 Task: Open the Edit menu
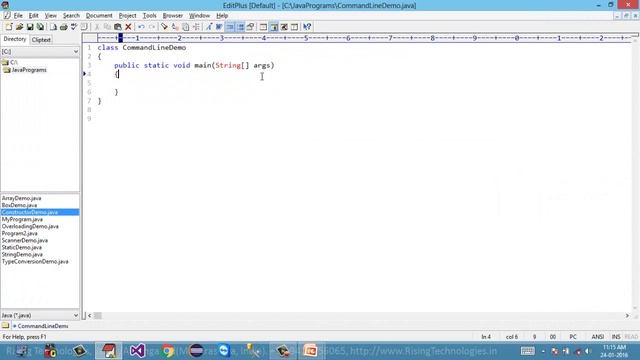(x=33, y=16)
